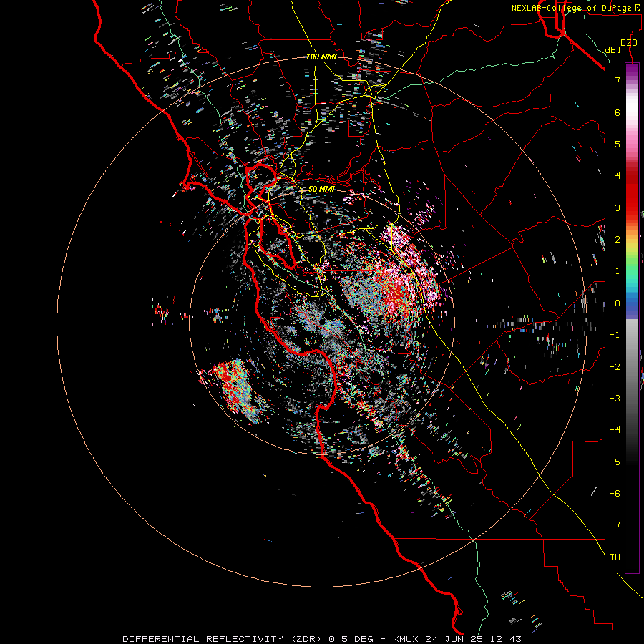Click the [dB] units label

610,49
